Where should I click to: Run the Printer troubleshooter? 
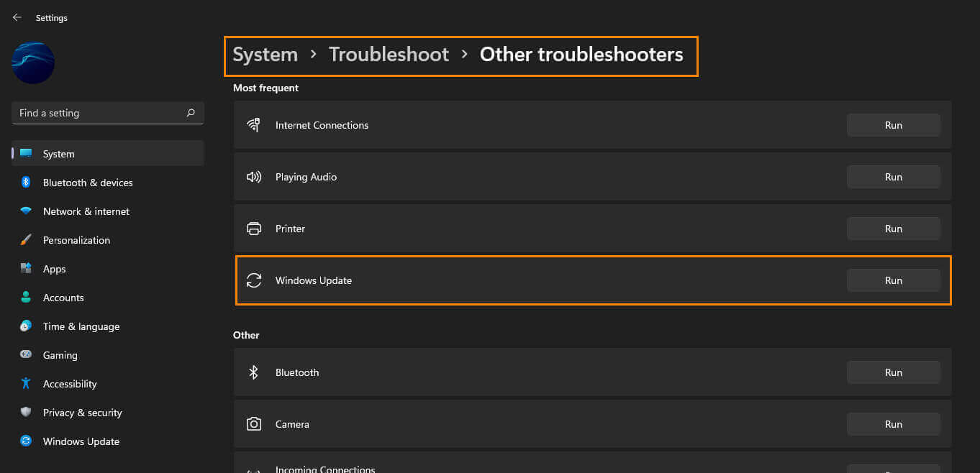894,229
